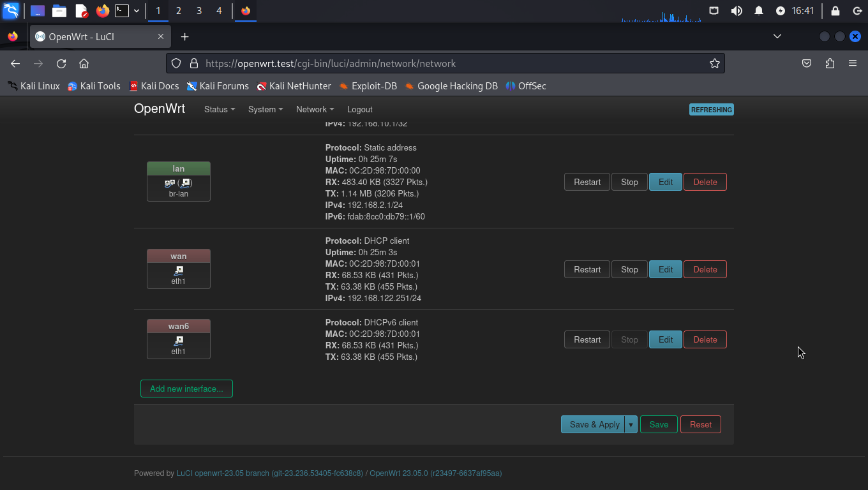
Task: Go back to the previous page
Action: 15,63
